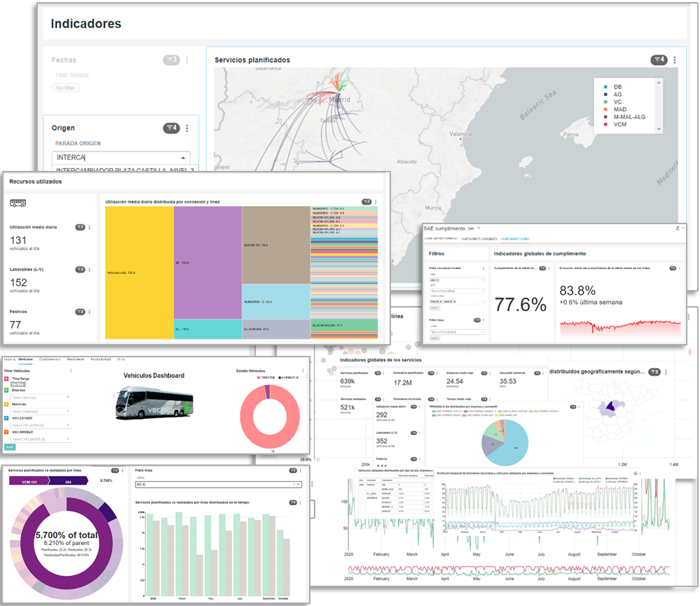Open the VEH_MODELO select dropdown
Screen dimensions: 700x606
40,439
